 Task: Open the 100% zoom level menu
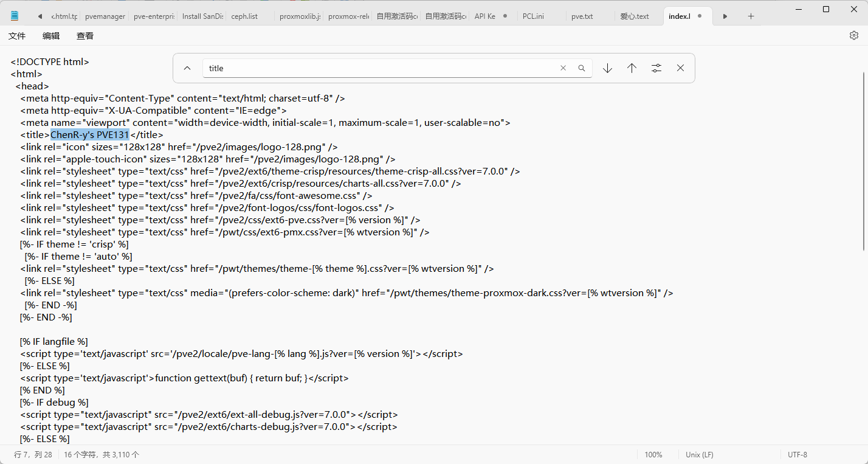653,454
